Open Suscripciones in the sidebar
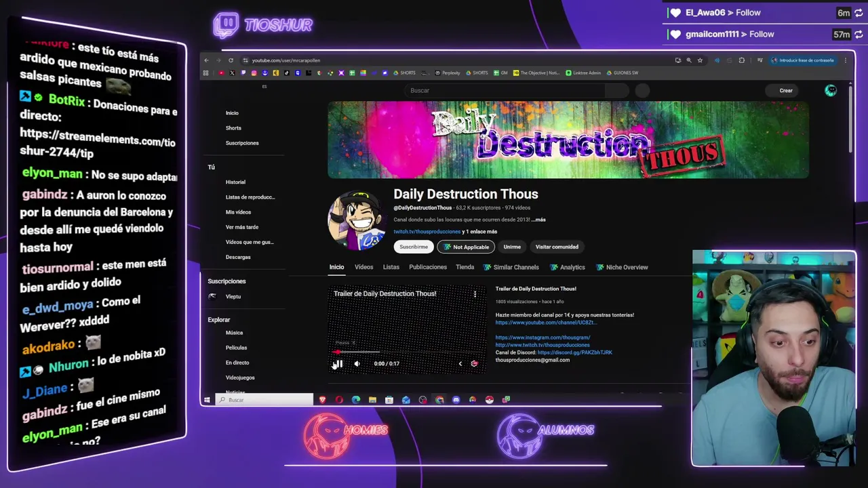Image resolution: width=868 pixels, height=488 pixels. tap(242, 143)
